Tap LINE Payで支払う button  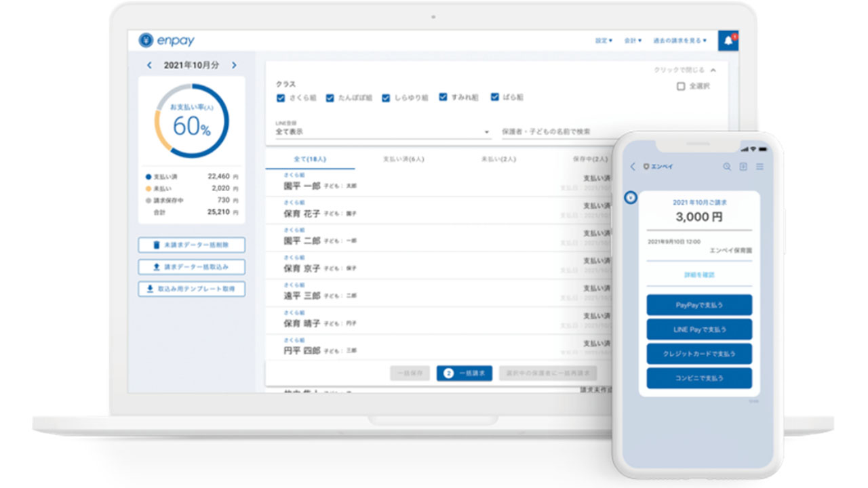point(699,329)
